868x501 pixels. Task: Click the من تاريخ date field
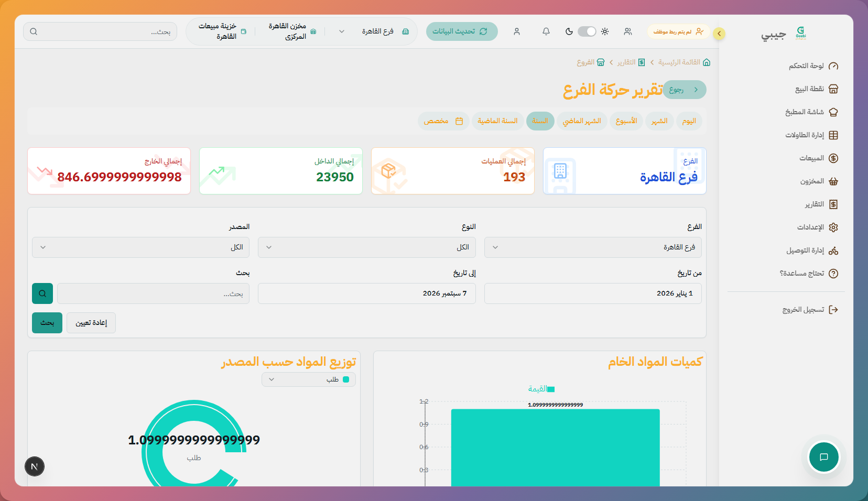pyautogui.click(x=593, y=293)
